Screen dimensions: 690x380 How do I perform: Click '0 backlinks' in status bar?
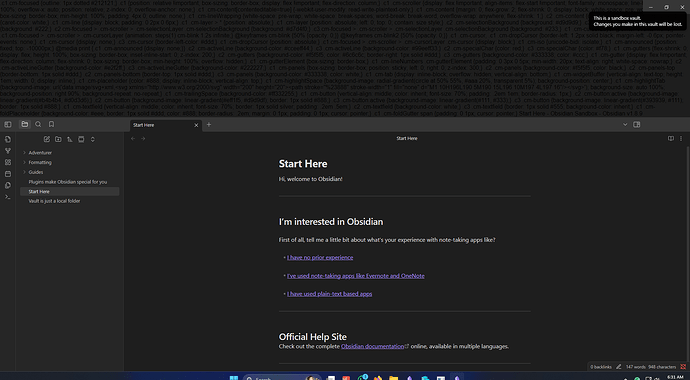click(x=601, y=367)
